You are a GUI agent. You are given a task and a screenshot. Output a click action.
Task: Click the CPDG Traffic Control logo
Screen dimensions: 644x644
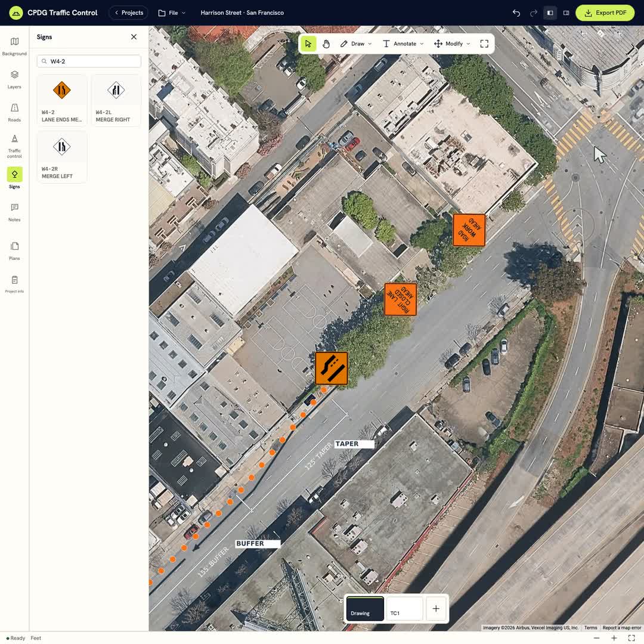point(16,13)
